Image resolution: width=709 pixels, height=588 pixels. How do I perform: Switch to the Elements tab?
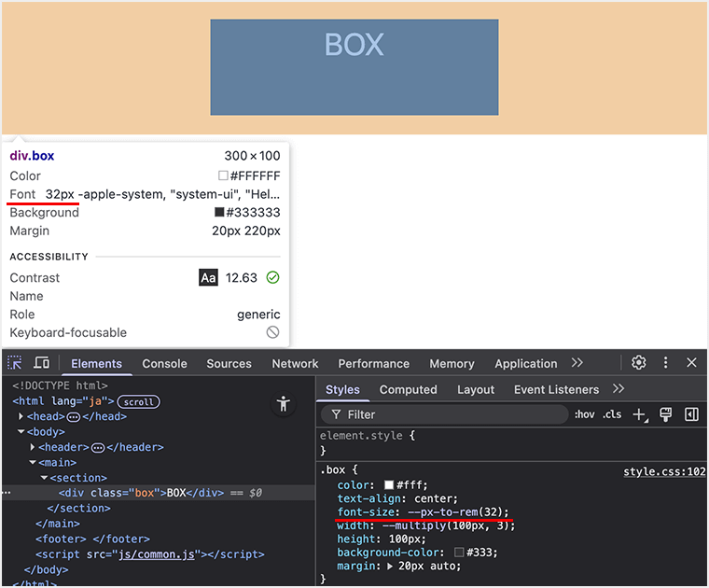click(96, 364)
